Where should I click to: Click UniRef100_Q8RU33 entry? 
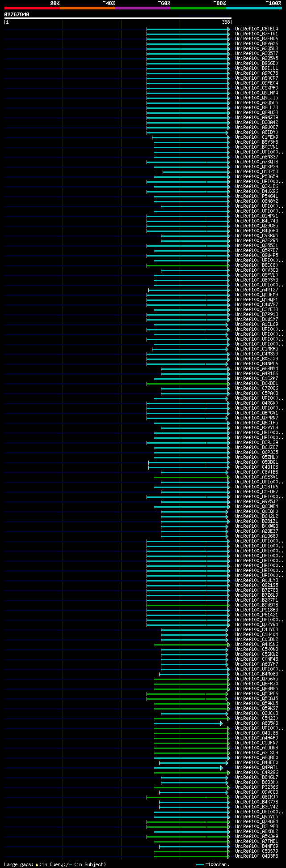(x=257, y=113)
